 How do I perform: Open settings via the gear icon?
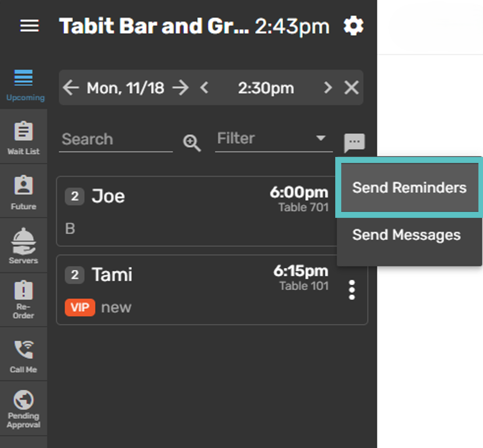[353, 26]
